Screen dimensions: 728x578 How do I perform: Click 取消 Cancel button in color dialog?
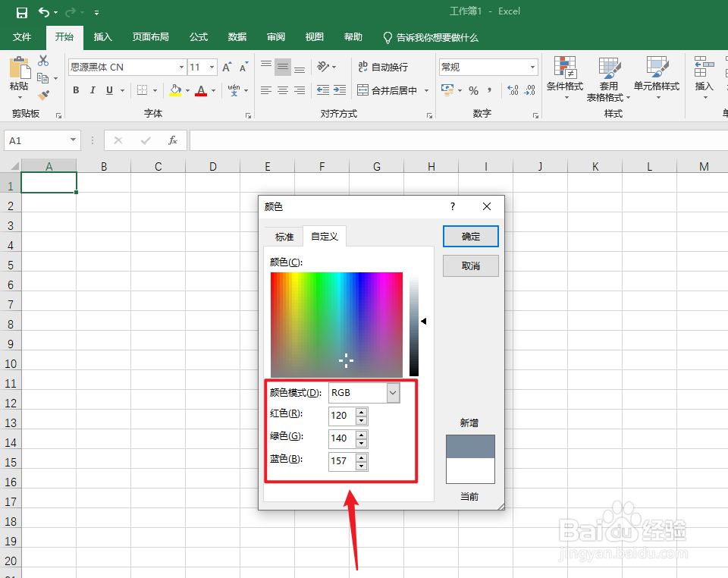pyautogui.click(x=471, y=265)
